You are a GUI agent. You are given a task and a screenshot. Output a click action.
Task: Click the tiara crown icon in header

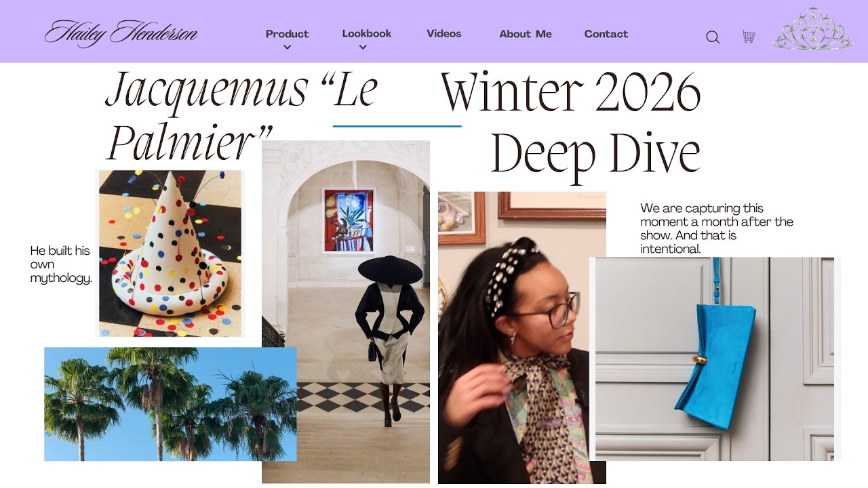pyautogui.click(x=812, y=30)
